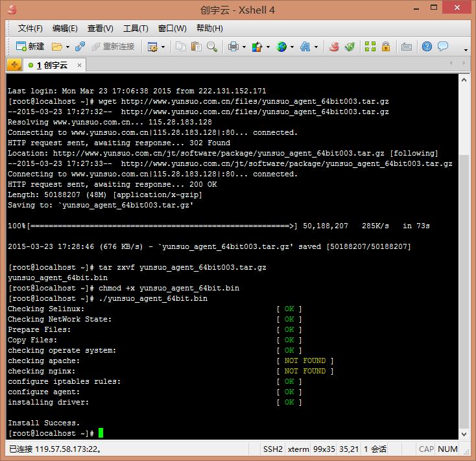This screenshot has height=461, width=476.
Task: Expand the globe encoding dropdown arrow
Action: (x=292, y=47)
